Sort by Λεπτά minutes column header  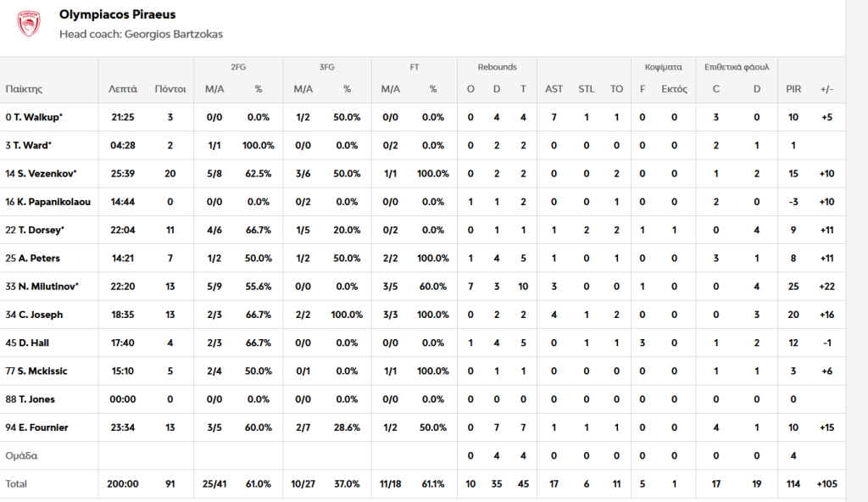point(123,89)
